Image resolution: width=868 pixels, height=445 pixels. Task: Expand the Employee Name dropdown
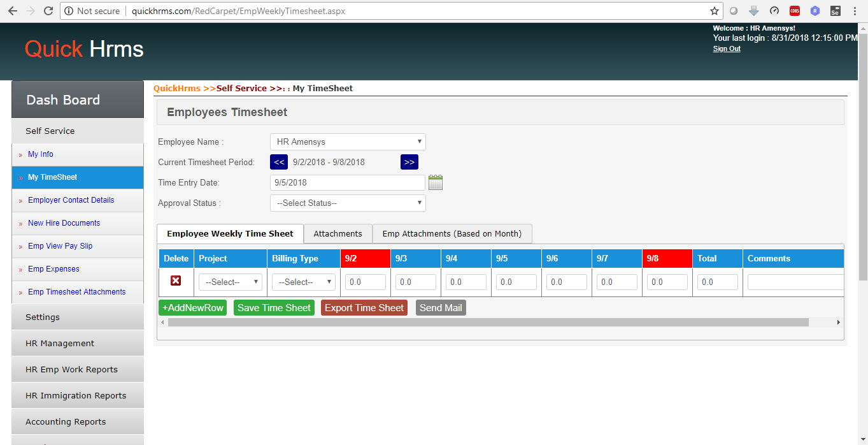[348, 142]
